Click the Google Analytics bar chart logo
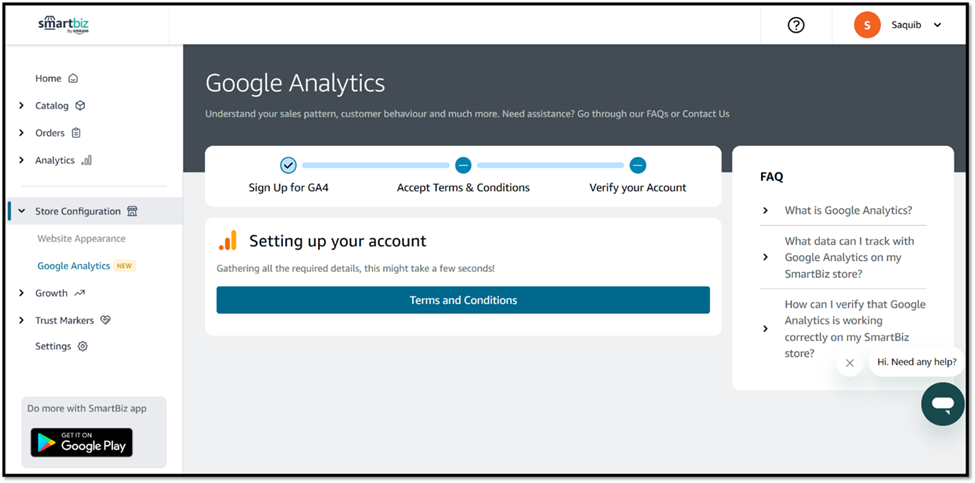This screenshot has height=483, width=975. click(228, 241)
